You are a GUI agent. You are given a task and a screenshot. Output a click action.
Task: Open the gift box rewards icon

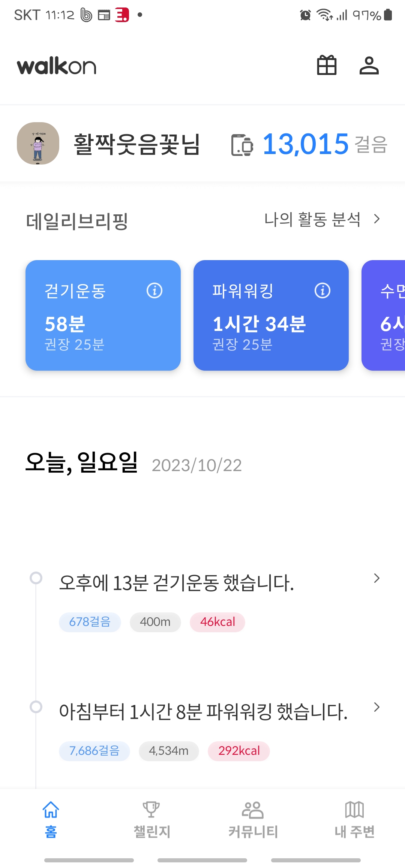coord(327,66)
